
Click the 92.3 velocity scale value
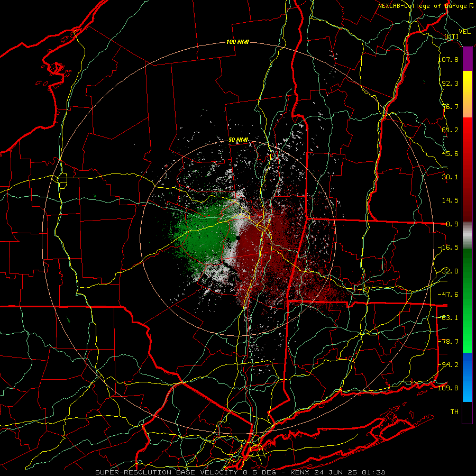tap(450, 83)
